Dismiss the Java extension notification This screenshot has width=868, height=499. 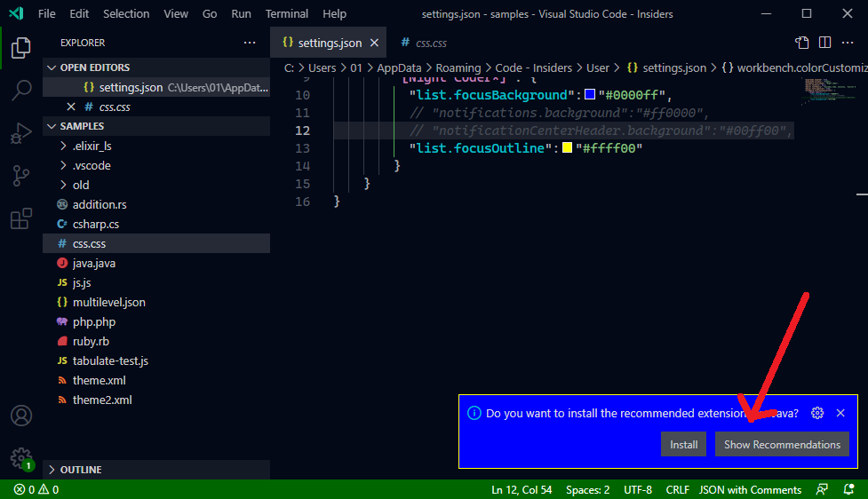click(x=840, y=413)
